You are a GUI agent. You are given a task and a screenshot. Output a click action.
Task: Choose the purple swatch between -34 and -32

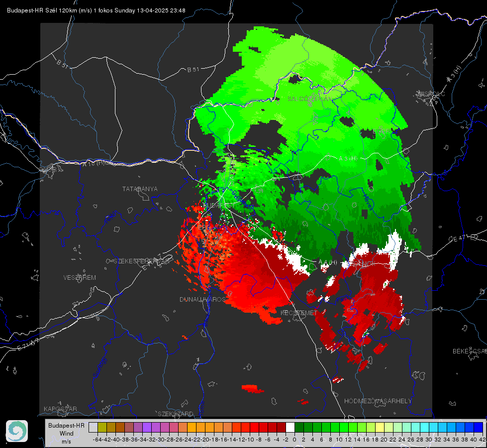pyautogui.click(x=147, y=427)
